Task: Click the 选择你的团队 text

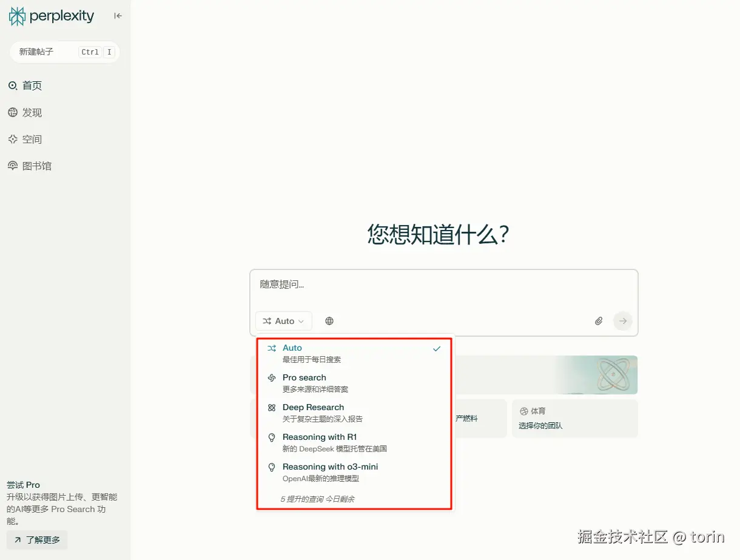Action: 540,426
